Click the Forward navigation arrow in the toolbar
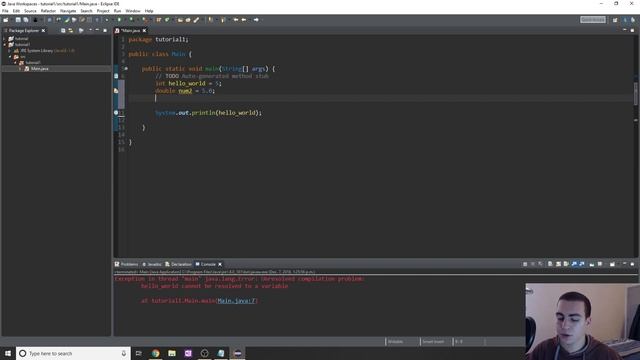640x360 pixels. tap(256, 20)
